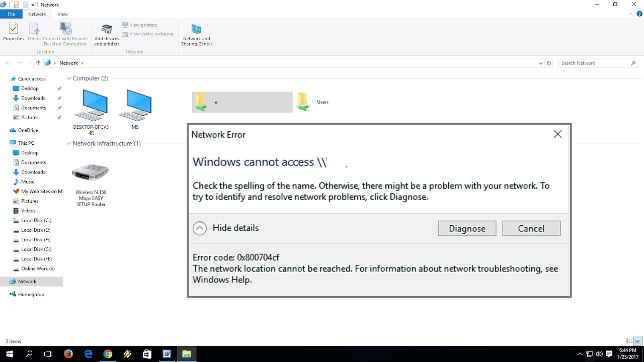Switch to details view layout
This screenshot has width=644, height=362.
coord(629,341)
